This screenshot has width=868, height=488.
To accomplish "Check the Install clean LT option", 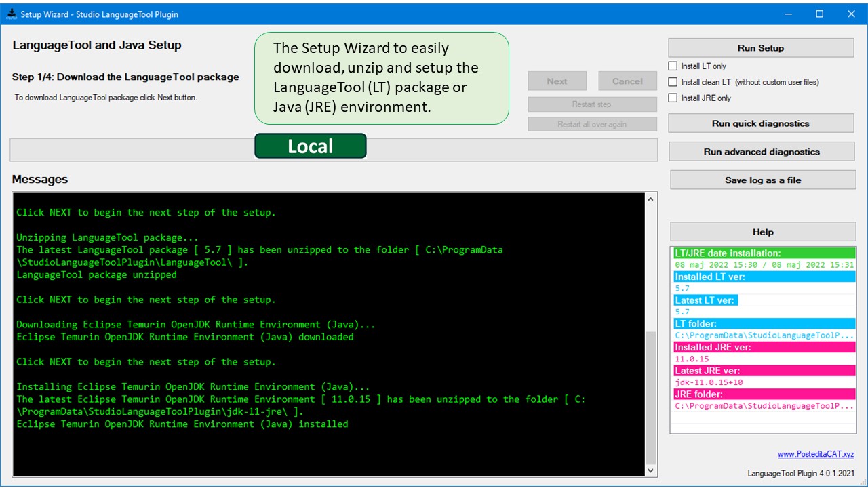I will pyautogui.click(x=673, y=82).
